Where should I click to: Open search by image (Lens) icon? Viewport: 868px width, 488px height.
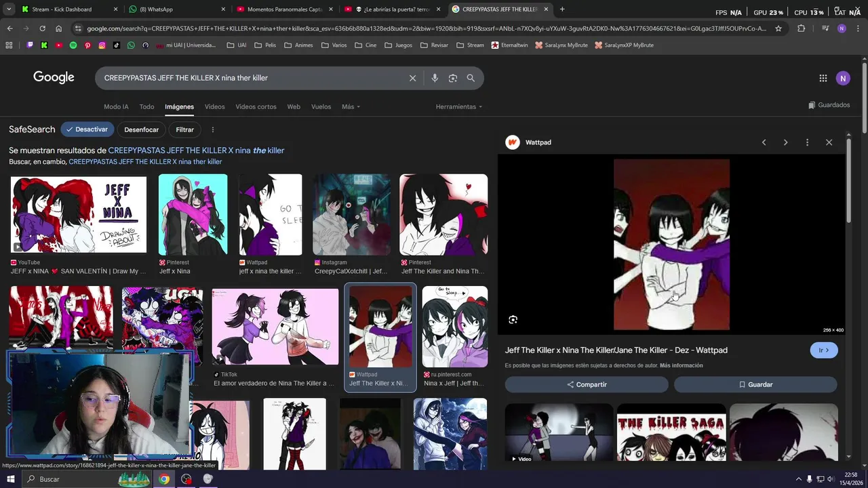[x=453, y=78]
